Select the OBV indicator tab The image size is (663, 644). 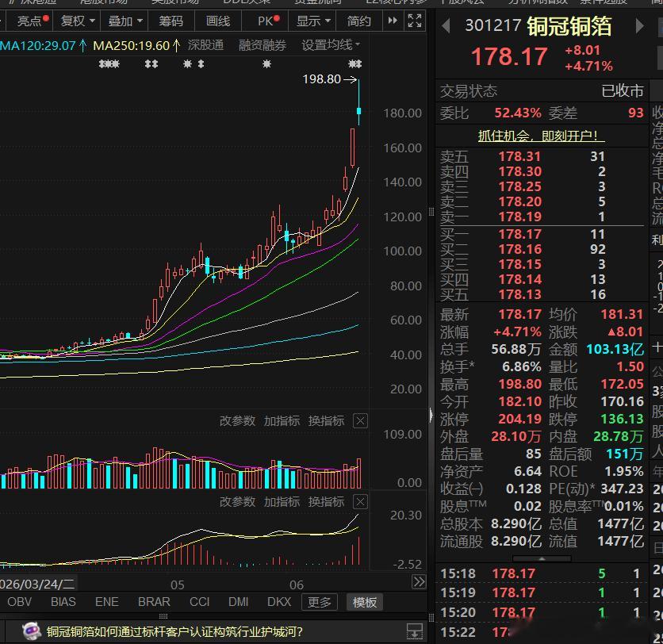click(20, 602)
